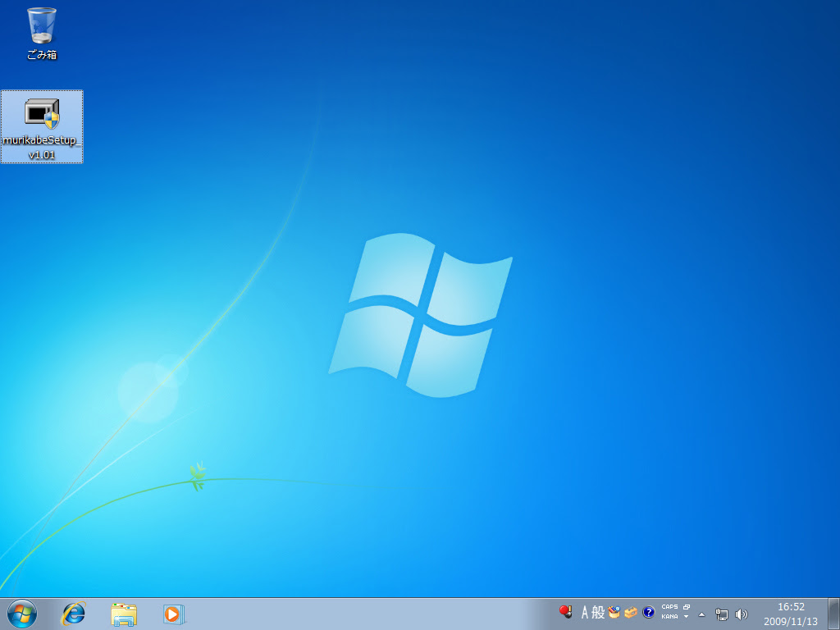Click the Show desktop button

pyautogui.click(x=834, y=614)
